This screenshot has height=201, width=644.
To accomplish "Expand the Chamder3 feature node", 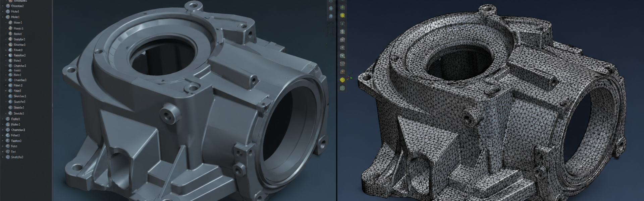I will click(3, 130).
